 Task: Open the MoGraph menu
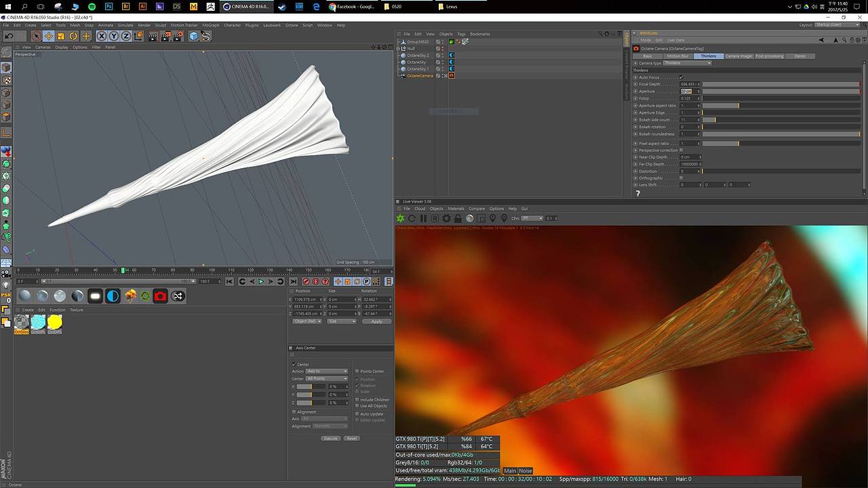click(x=210, y=25)
